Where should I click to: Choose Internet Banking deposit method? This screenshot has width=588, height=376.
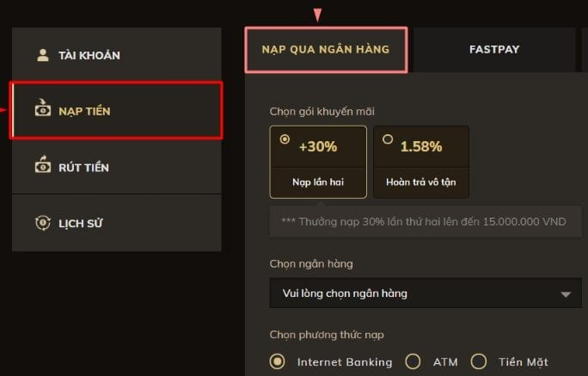click(x=277, y=361)
